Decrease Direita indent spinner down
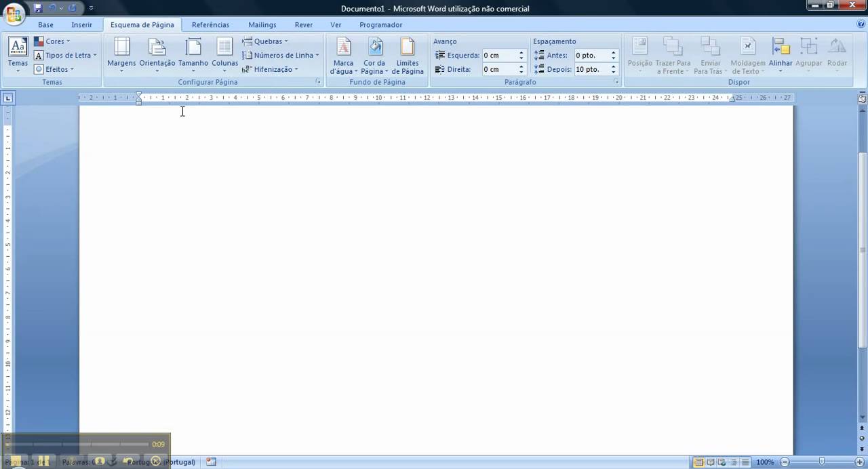The height and width of the screenshot is (469, 868). pyautogui.click(x=521, y=72)
